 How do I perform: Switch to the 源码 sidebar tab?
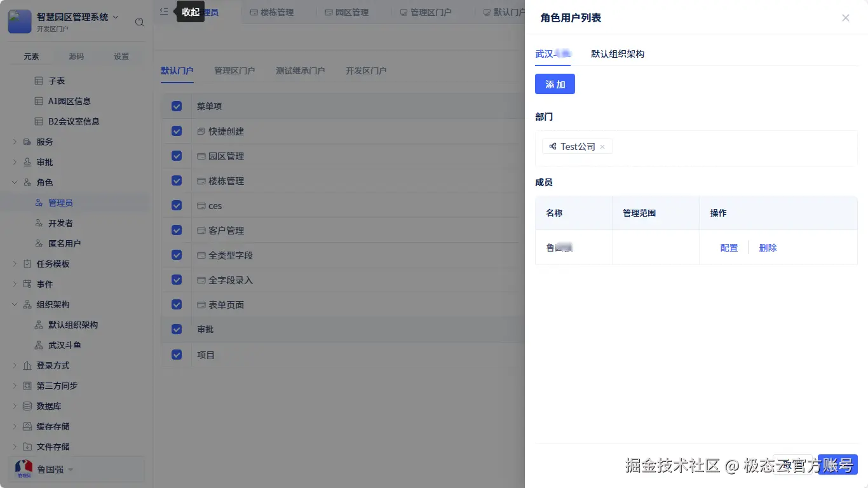pos(76,57)
